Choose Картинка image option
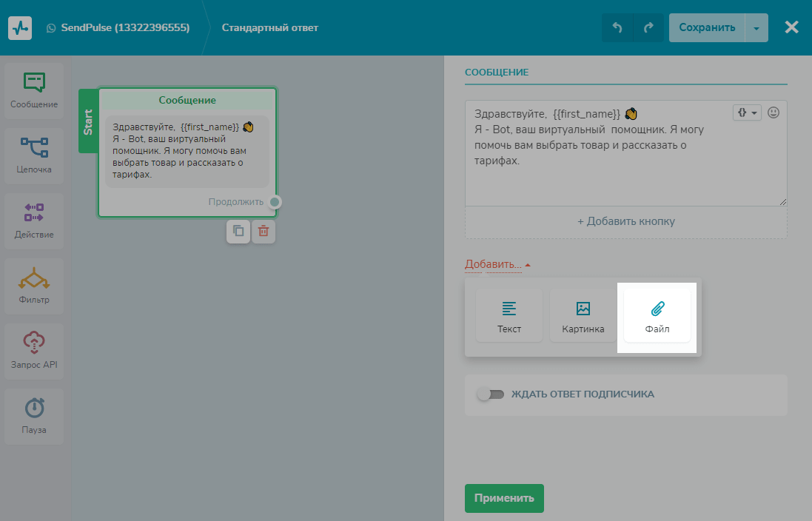This screenshot has width=812, height=521. 583,316
